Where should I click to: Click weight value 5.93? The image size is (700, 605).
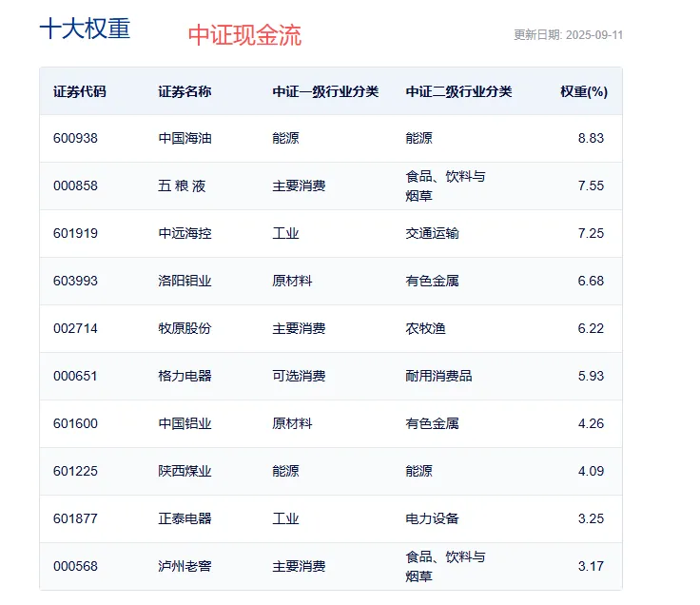(591, 376)
